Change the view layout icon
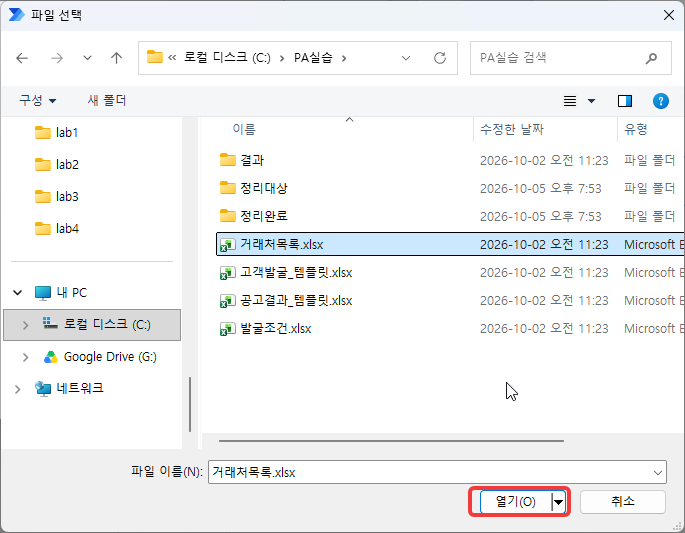Image resolution: width=685 pixels, height=533 pixels. pos(570,101)
